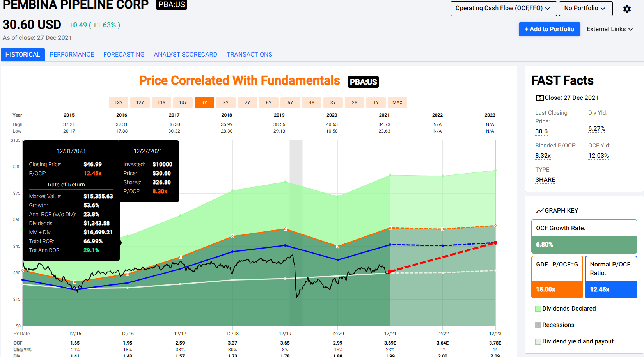Select the 13Y time range

(x=119, y=103)
